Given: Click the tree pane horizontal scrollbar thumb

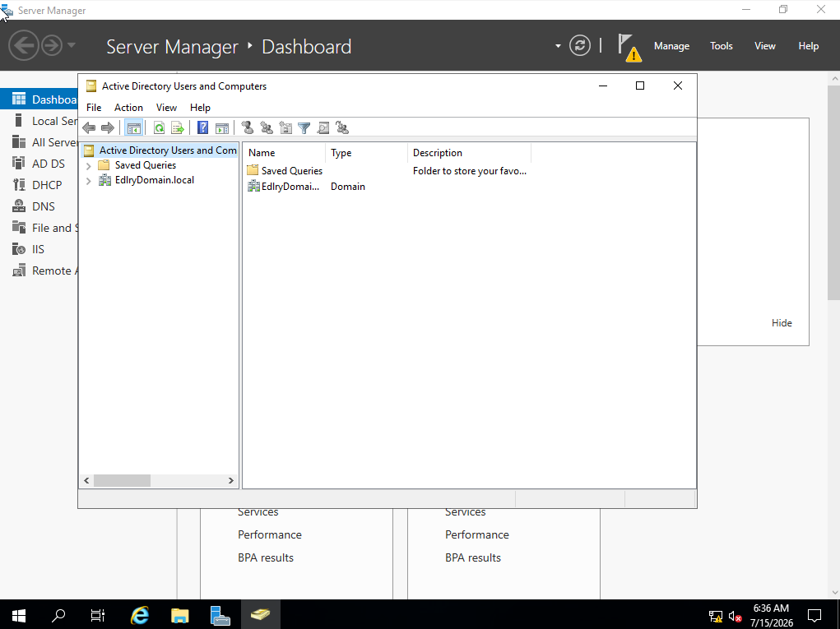Looking at the screenshot, I should pos(122,481).
